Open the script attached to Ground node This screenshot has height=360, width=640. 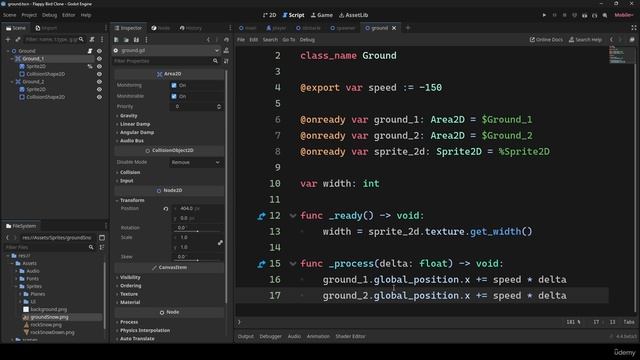coord(90,51)
